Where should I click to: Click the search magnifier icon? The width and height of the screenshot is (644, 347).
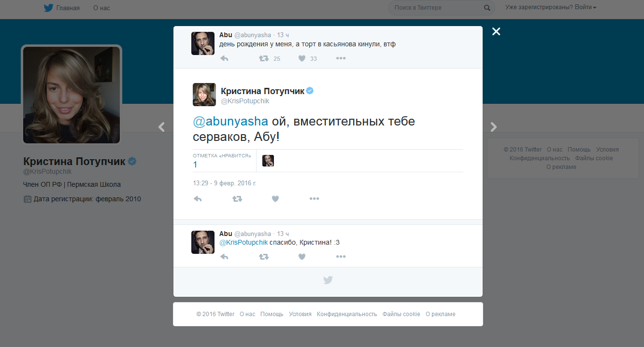point(487,8)
